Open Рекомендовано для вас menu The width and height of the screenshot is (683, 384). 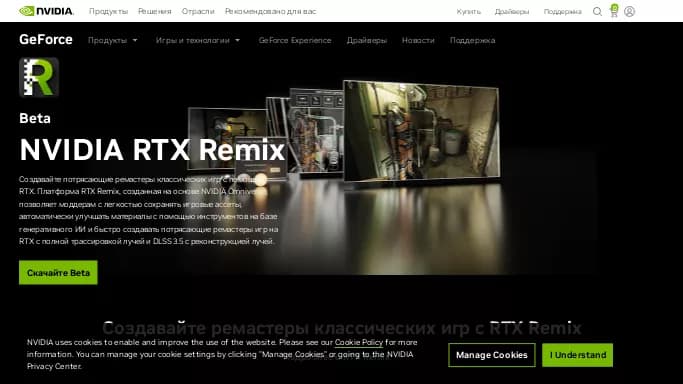pyautogui.click(x=270, y=11)
